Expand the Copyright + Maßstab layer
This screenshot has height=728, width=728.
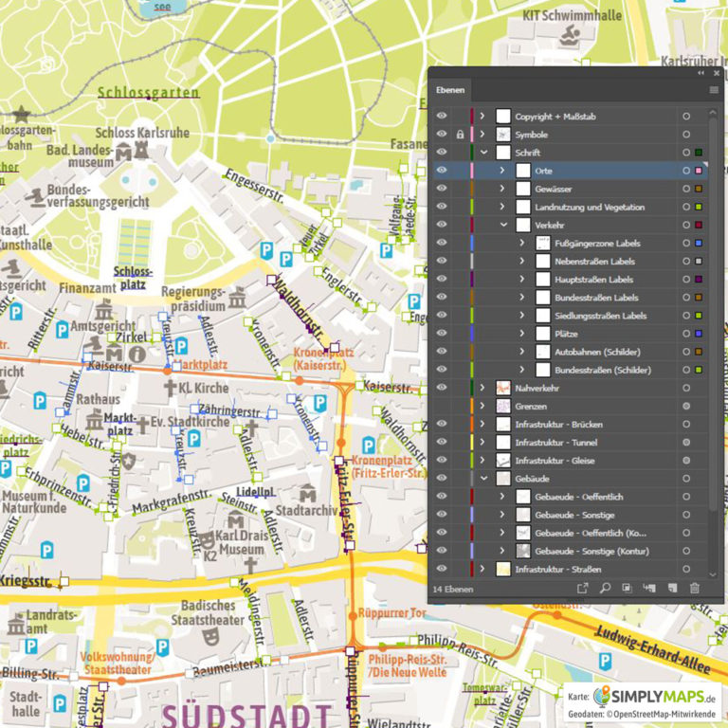coord(482,116)
